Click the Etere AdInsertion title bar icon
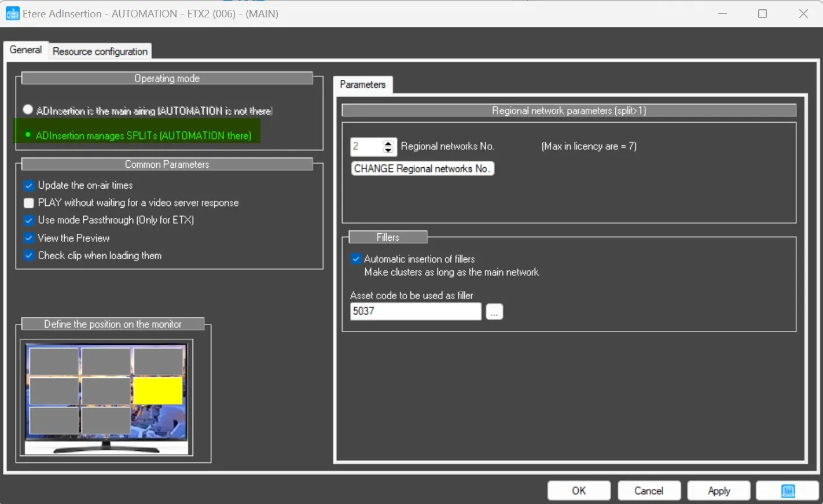This screenshot has width=823, height=504. 12,14
